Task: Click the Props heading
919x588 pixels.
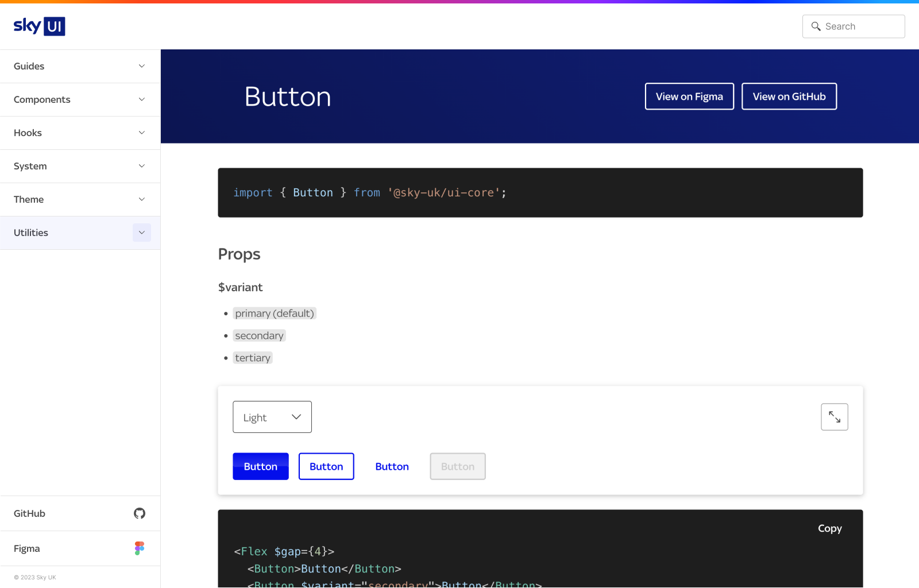Action: 239,254
